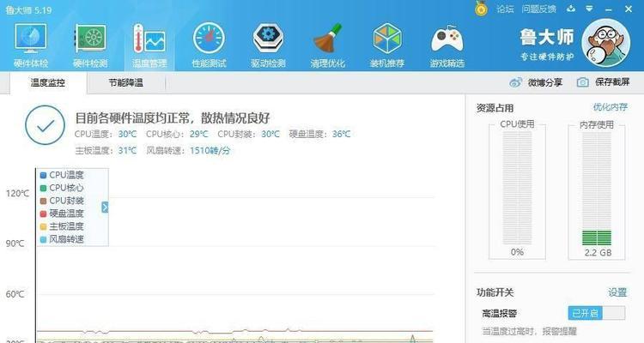Click 优化内存 optimize memory link
Viewport: 644px width, 343px height.
(x=610, y=107)
